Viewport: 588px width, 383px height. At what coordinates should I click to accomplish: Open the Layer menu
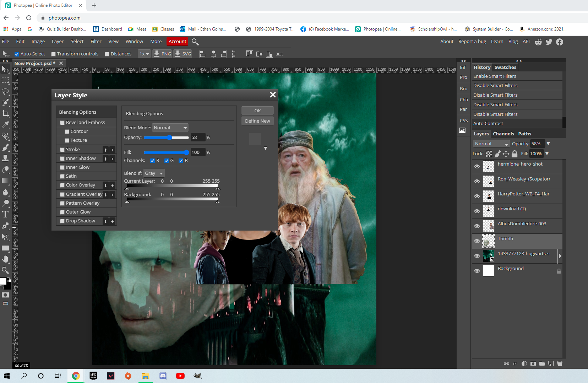58,42
